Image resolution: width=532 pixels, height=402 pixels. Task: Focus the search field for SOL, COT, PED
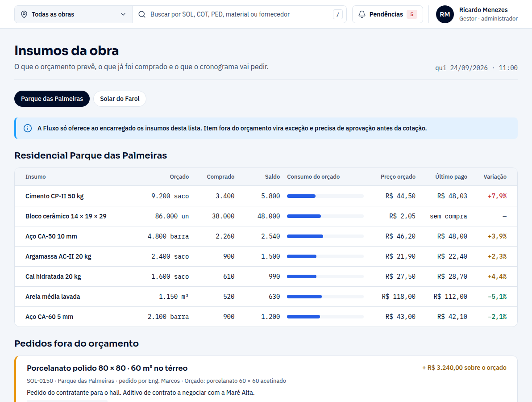coord(239,14)
